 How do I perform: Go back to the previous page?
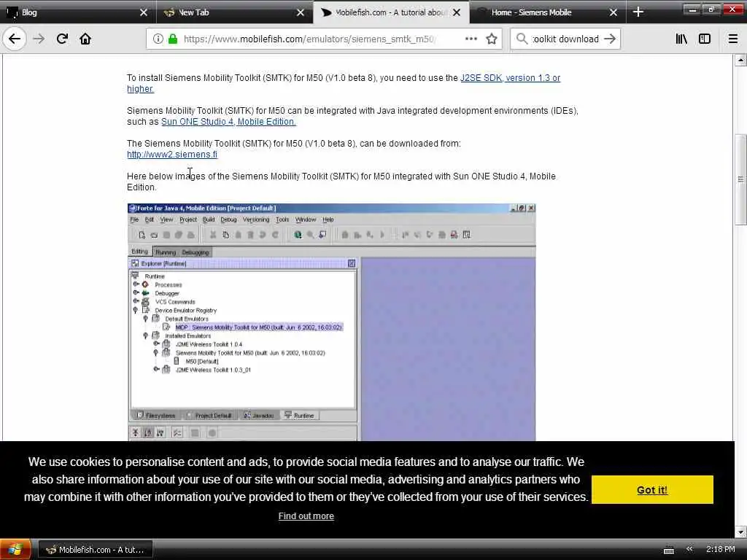click(15, 39)
